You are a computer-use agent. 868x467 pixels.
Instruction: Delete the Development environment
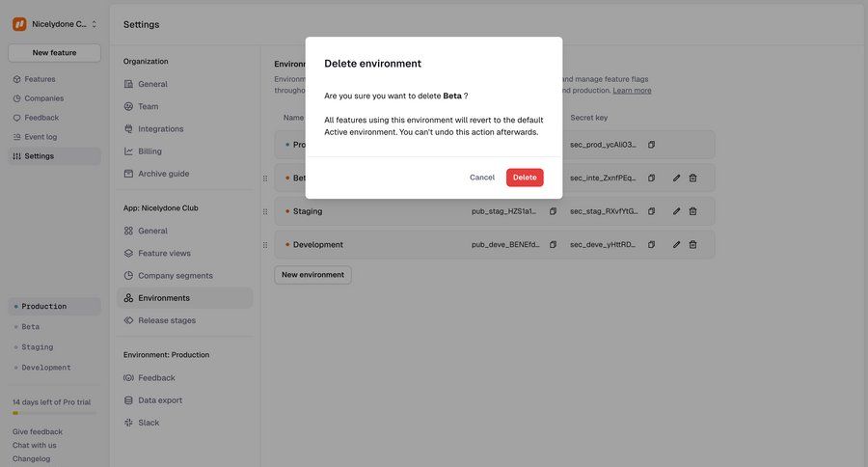(692, 244)
